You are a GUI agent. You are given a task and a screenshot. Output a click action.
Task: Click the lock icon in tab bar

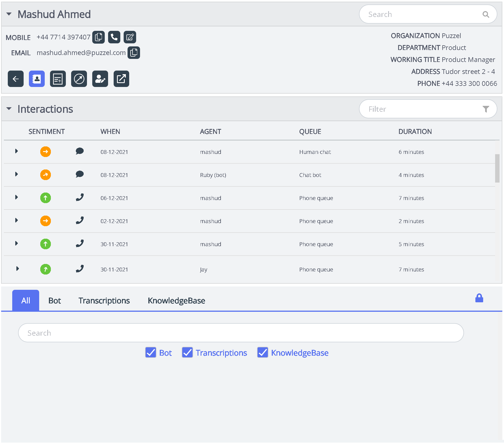pyautogui.click(x=479, y=298)
